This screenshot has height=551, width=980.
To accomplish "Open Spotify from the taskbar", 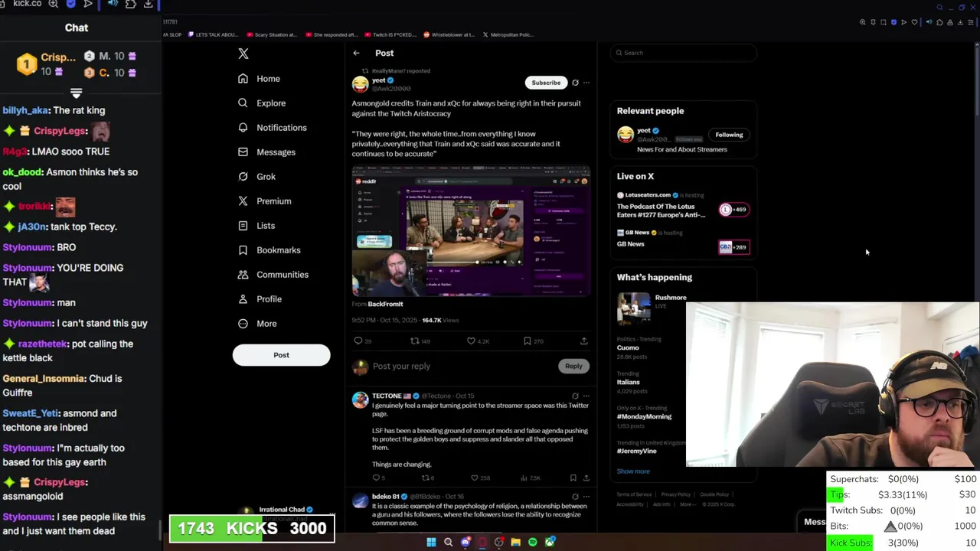I will (x=533, y=542).
